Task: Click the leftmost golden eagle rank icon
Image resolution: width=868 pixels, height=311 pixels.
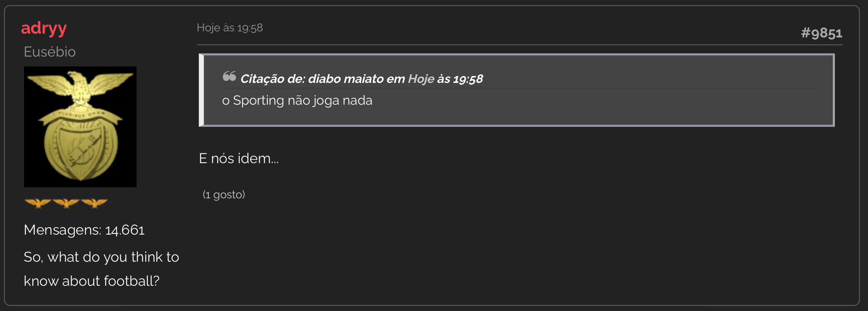Action: click(38, 203)
